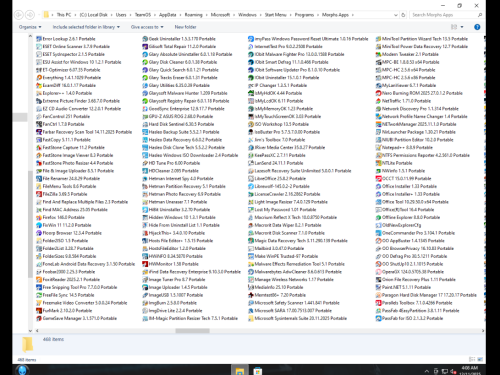Open the Foxit Reader Portable icon
This screenshot has width=500, height=375.
coord(39,279)
